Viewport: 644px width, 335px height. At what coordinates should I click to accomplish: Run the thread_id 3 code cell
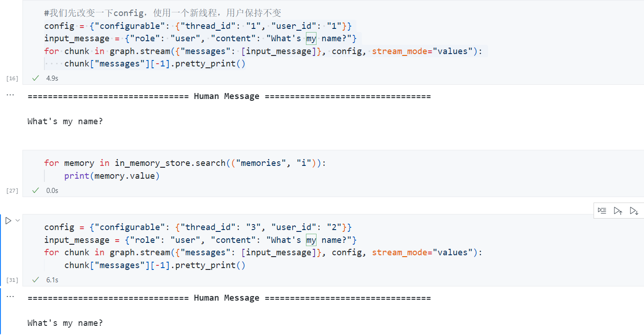click(x=8, y=221)
